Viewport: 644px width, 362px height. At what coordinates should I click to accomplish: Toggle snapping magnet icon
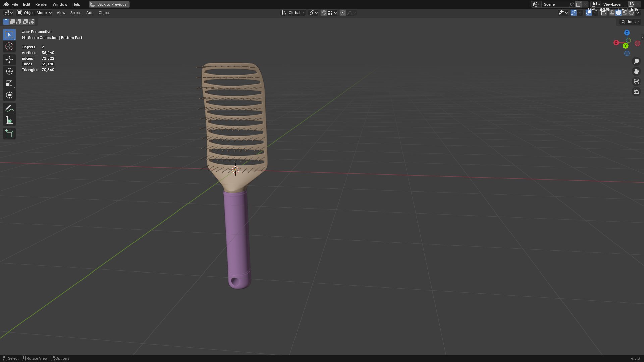click(x=323, y=13)
